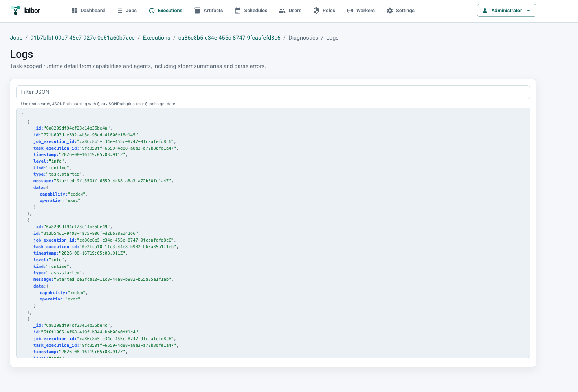578x392 pixels.
Task: Click _id value 6a8209df94cf23e14b35be4a
Action: (77, 128)
